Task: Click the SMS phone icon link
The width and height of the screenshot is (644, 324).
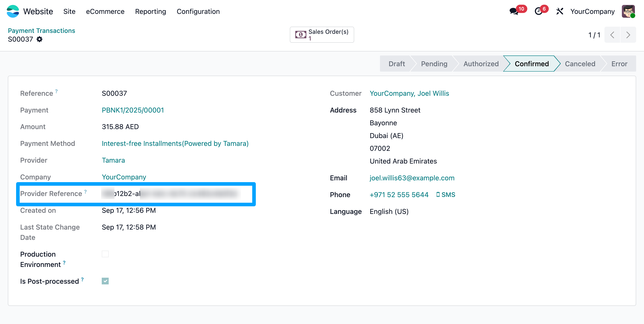Action: pyautogui.click(x=445, y=195)
